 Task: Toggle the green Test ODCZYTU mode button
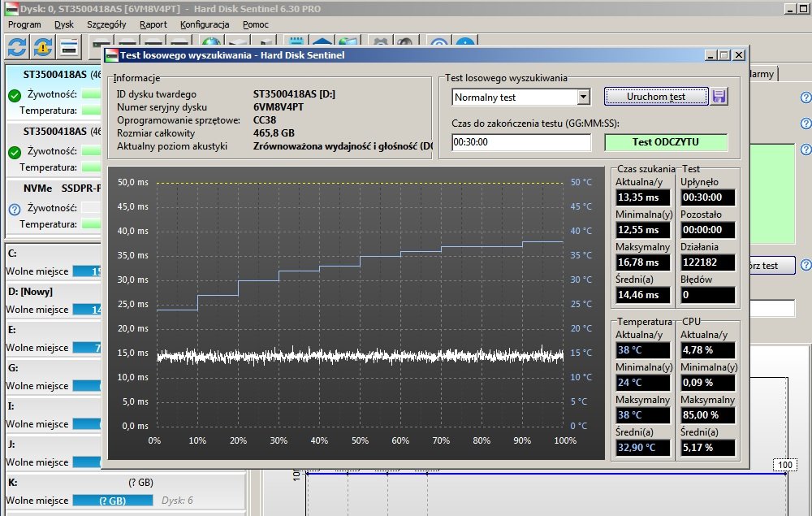(665, 142)
